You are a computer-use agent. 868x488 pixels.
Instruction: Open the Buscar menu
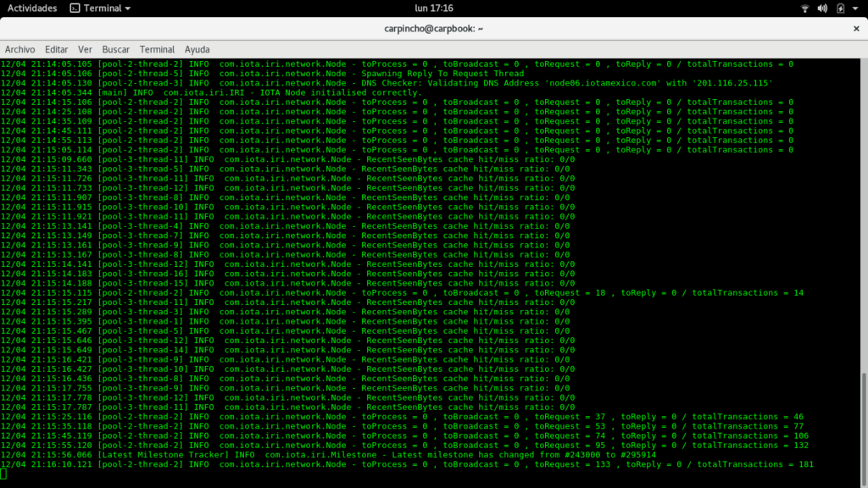[116, 49]
